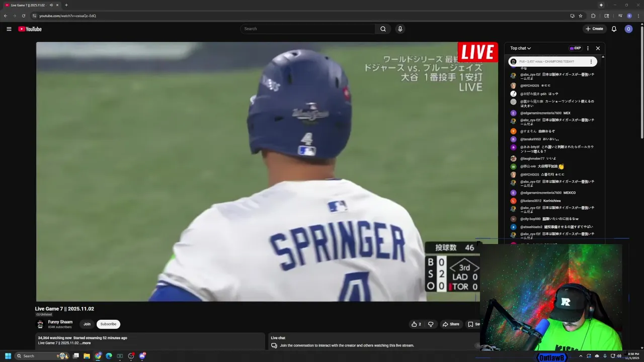Open the Task View taskbar icon
This screenshot has width=644, height=362.
(76, 356)
